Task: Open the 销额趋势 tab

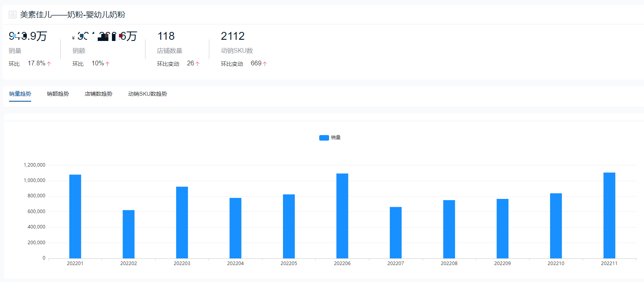Action: click(58, 94)
